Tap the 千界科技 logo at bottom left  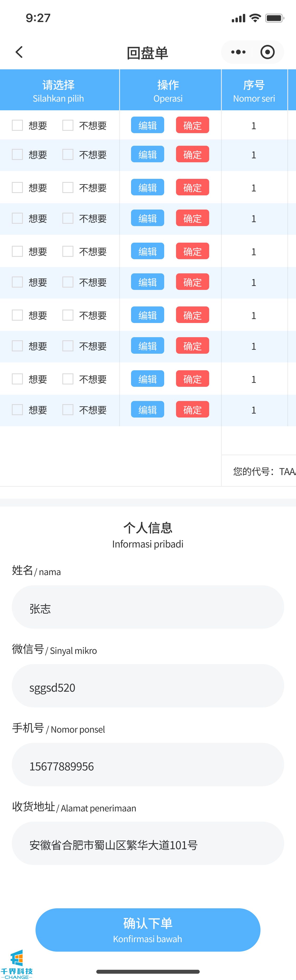point(17,965)
